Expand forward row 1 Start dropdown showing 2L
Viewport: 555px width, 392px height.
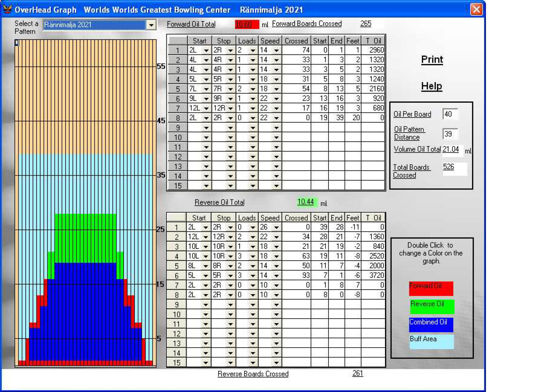tap(206, 50)
